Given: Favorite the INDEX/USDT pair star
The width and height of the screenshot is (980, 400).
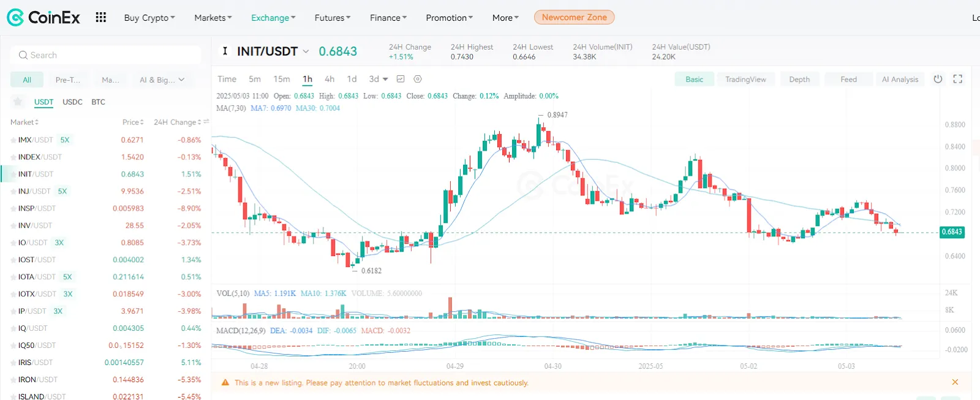Looking at the screenshot, I should coord(13,157).
